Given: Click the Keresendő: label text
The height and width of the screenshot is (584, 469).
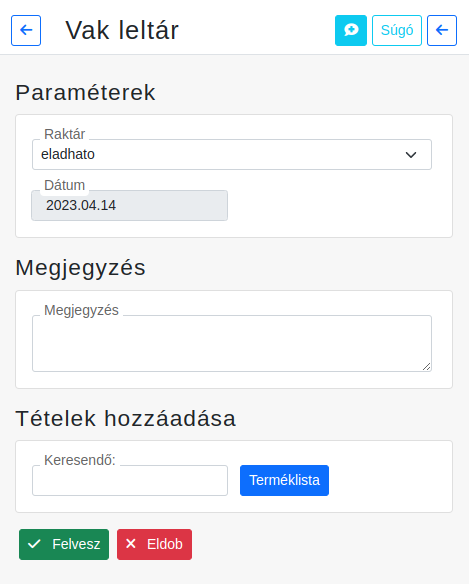Looking at the screenshot, I should tap(80, 460).
